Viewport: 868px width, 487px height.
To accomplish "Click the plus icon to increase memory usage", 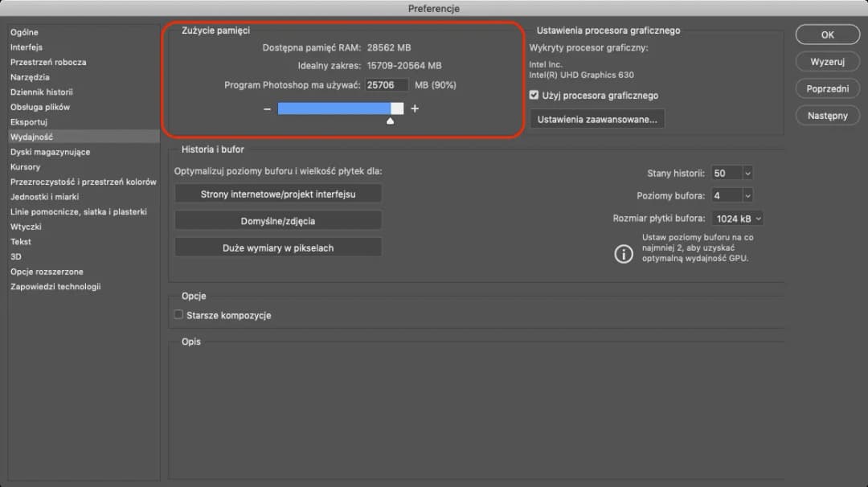I will click(x=415, y=108).
